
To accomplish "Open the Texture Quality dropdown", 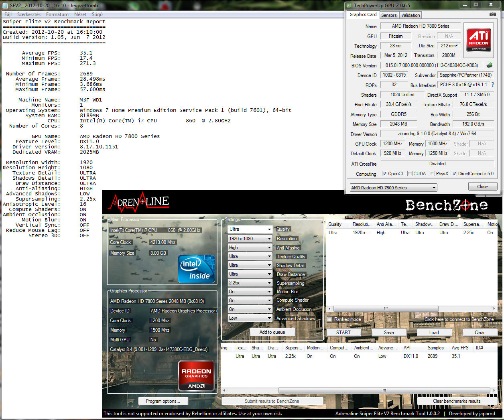I will (250, 256).
